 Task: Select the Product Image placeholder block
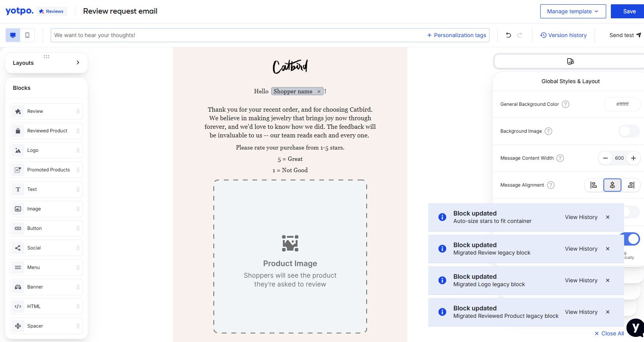(x=290, y=256)
